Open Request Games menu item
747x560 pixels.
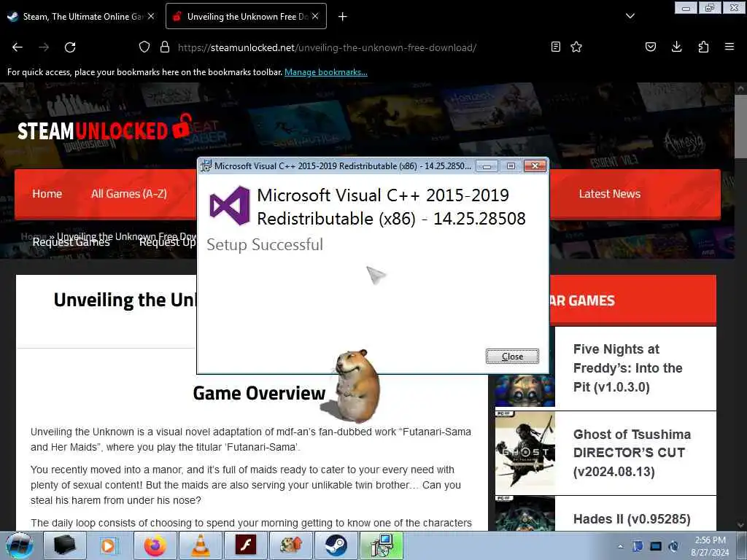71,242
